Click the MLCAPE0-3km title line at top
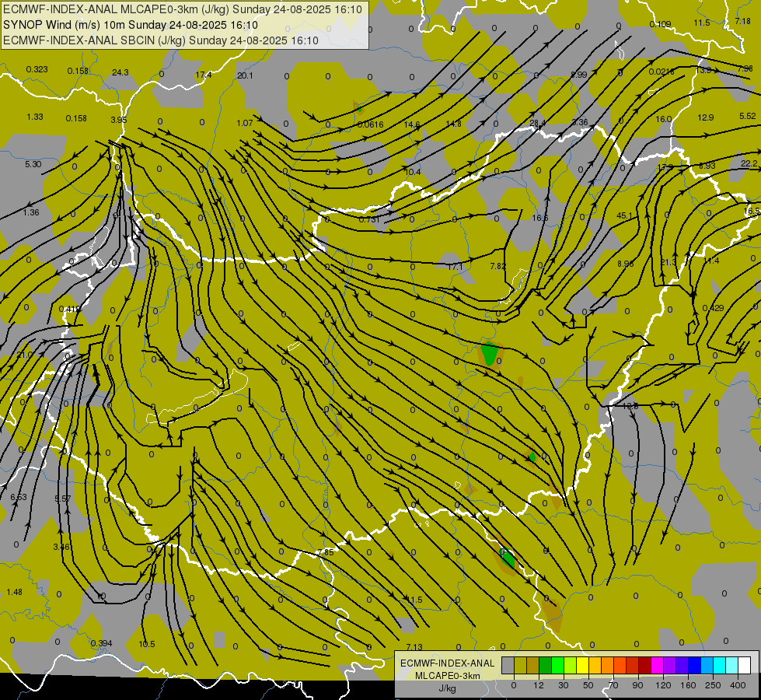The height and width of the screenshot is (700, 761). 183,9
